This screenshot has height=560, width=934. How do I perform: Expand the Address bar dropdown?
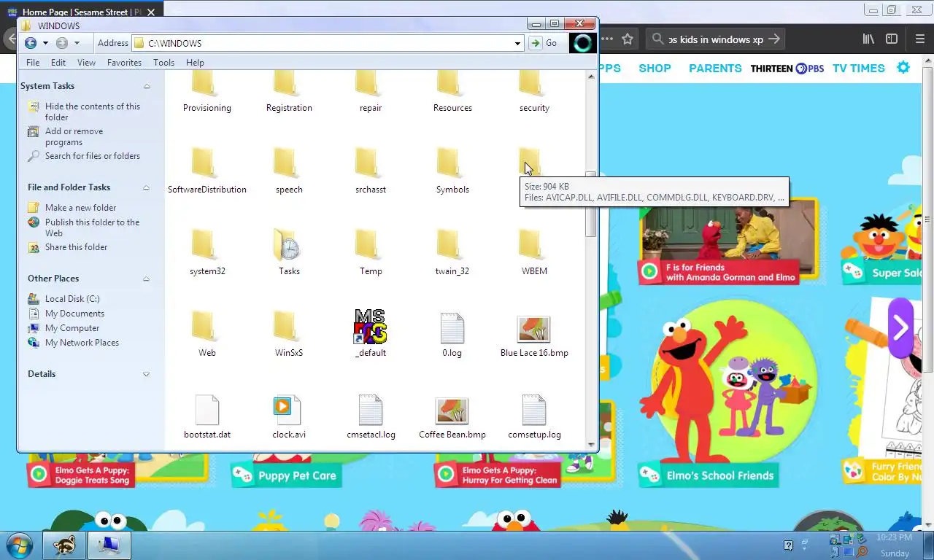pyautogui.click(x=517, y=43)
